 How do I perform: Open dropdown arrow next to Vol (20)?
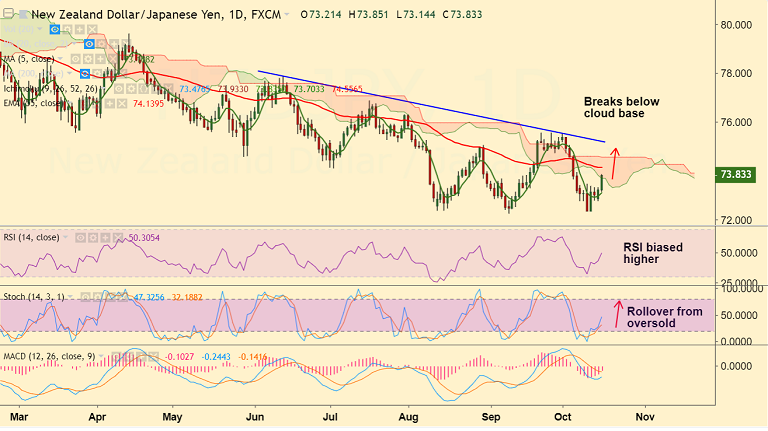click(x=40, y=28)
